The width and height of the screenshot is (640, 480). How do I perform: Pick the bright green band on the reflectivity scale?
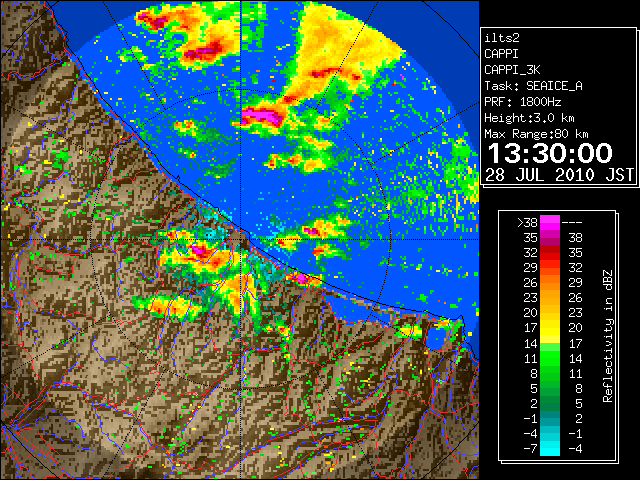tap(550, 358)
